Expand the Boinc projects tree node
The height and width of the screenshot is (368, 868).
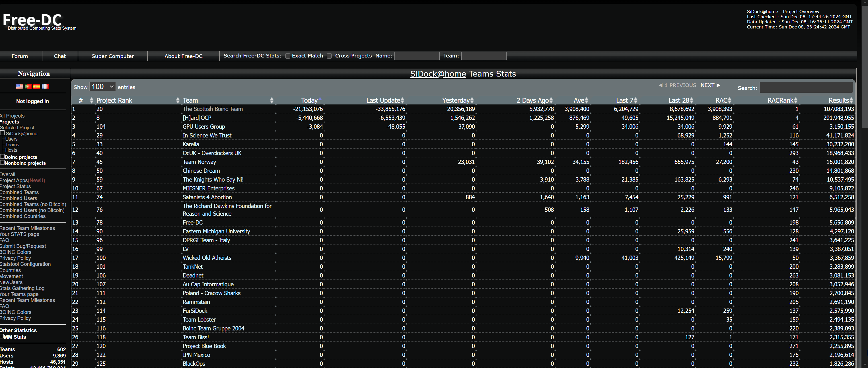pos(2,156)
